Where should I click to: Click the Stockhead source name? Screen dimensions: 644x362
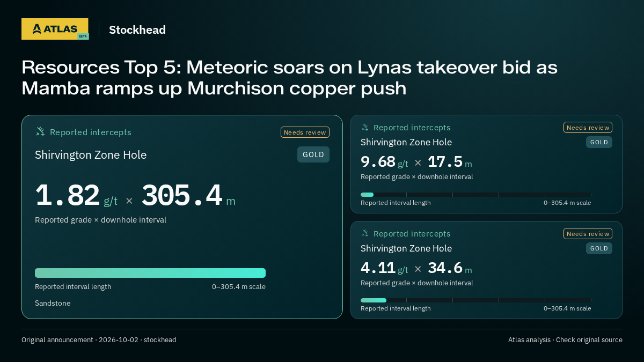(x=137, y=30)
